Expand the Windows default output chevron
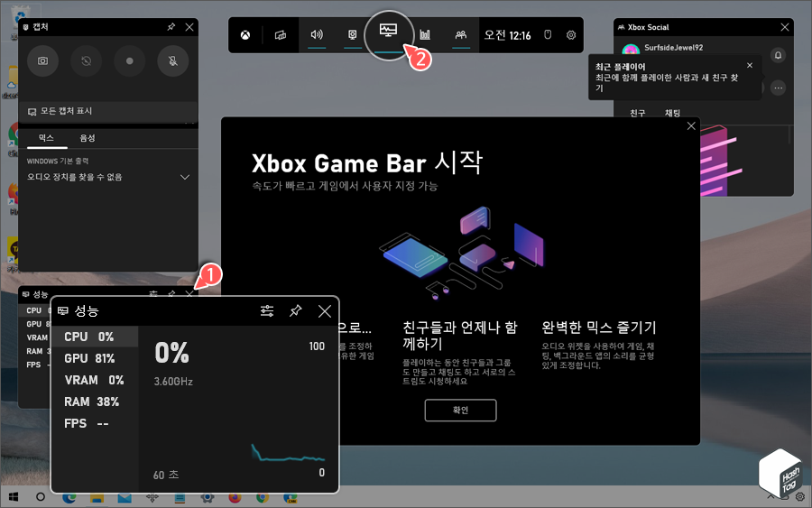Screen dimensions: 812x508 point(184,177)
